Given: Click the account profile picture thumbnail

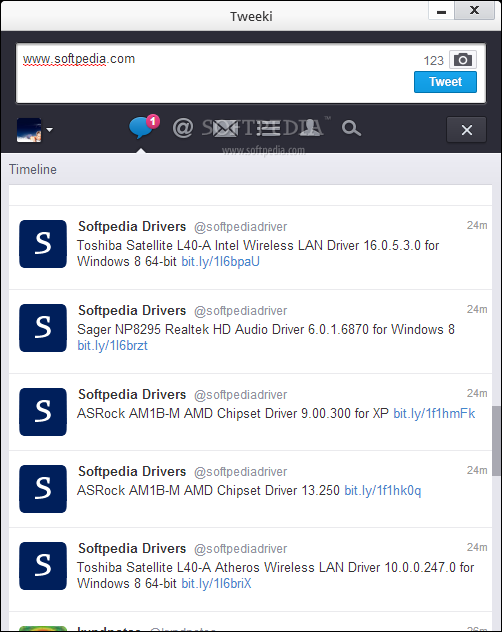Looking at the screenshot, I should click(x=29, y=130).
